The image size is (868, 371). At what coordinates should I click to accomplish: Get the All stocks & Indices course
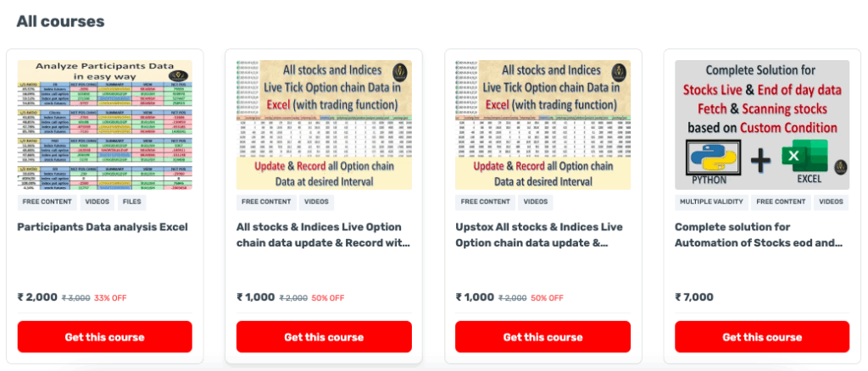coord(324,337)
